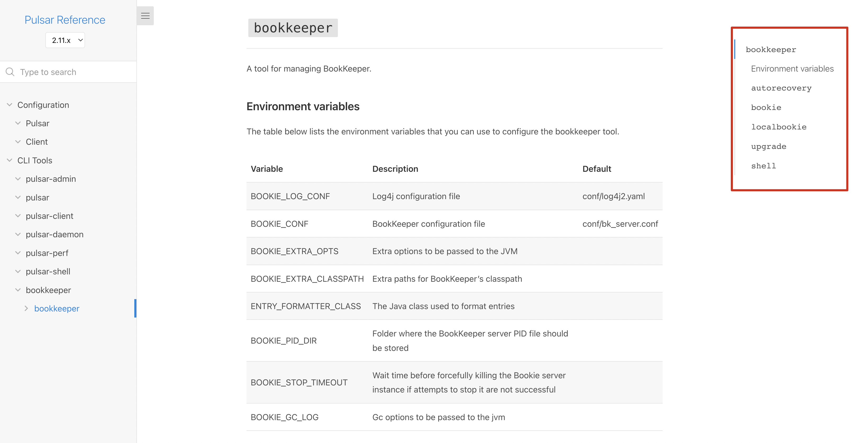Open the hamburger navigation menu
Screen dimensions: 868x443
click(145, 16)
